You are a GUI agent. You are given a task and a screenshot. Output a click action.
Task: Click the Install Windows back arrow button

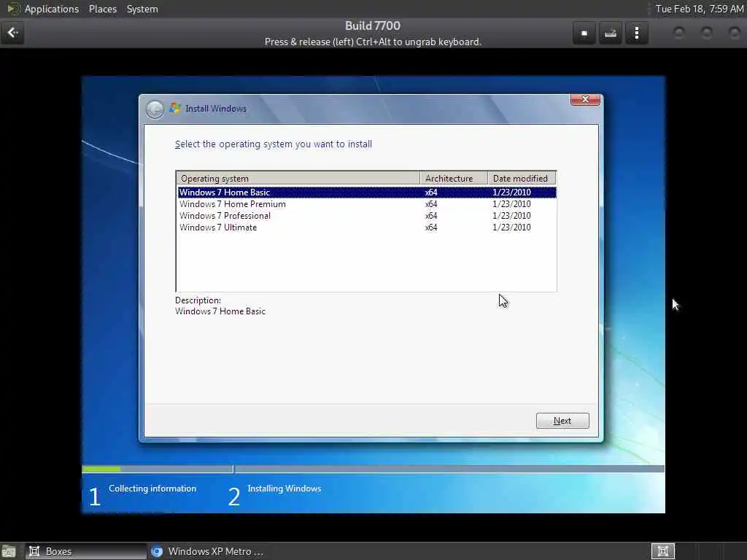tap(155, 109)
